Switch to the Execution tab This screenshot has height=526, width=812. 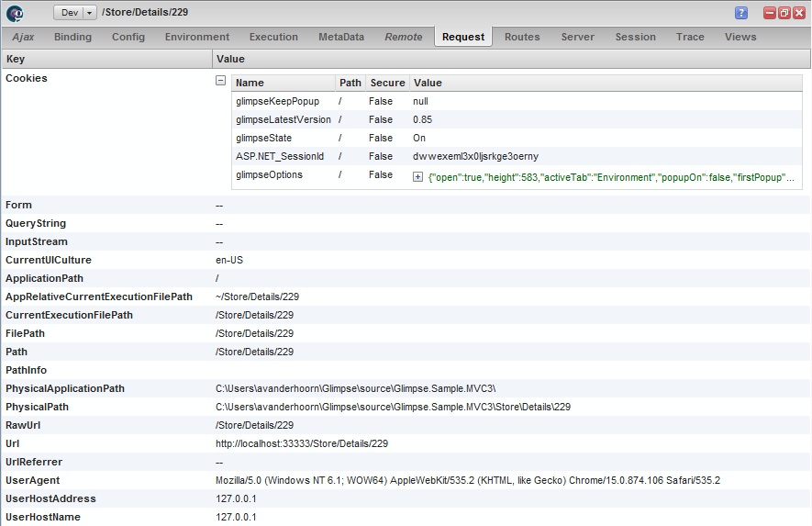(x=274, y=37)
